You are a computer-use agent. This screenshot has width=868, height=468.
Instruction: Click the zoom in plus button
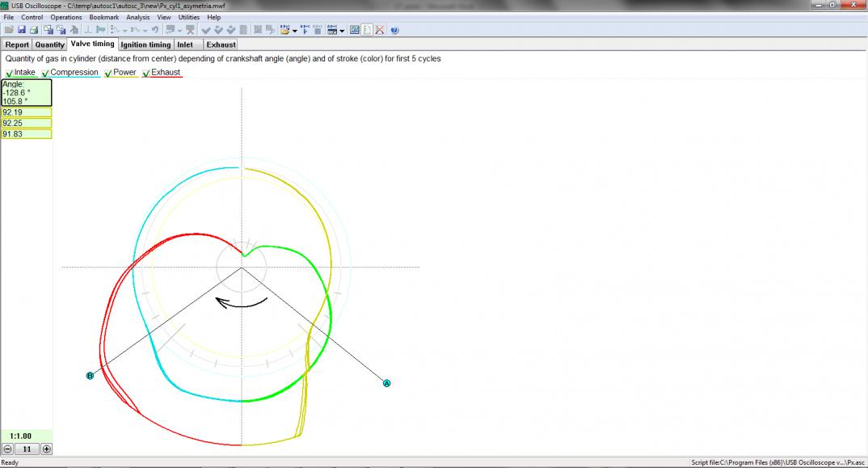click(46, 449)
